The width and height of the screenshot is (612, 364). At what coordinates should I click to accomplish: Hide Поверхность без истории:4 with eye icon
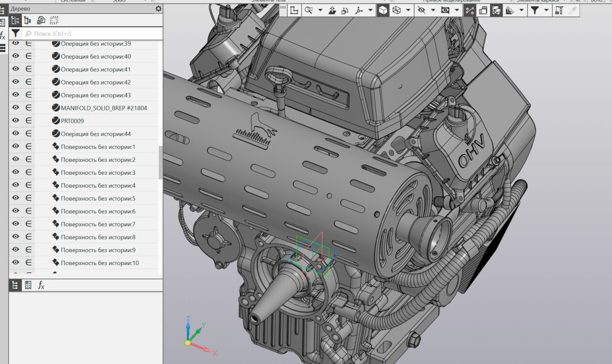point(16,185)
